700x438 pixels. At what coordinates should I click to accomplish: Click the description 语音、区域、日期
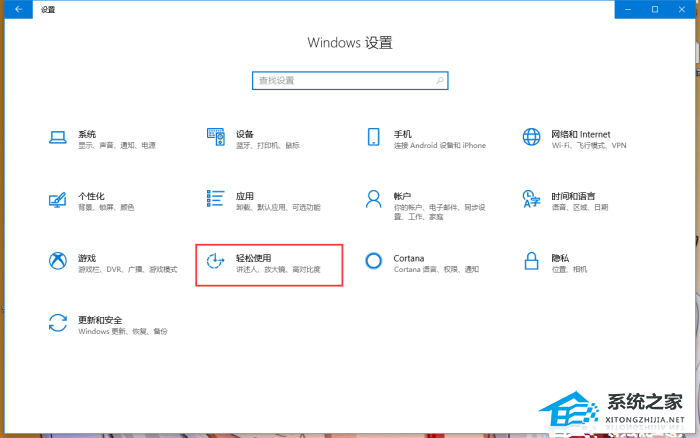pyautogui.click(x=579, y=207)
